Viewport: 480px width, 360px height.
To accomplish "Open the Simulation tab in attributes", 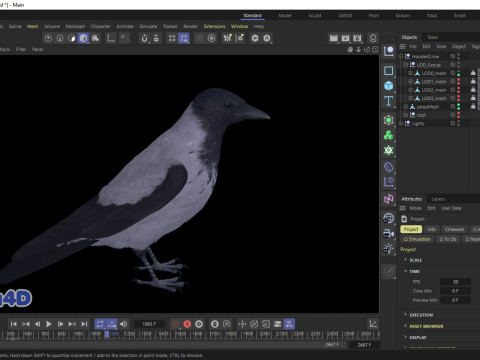I will pos(417,239).
